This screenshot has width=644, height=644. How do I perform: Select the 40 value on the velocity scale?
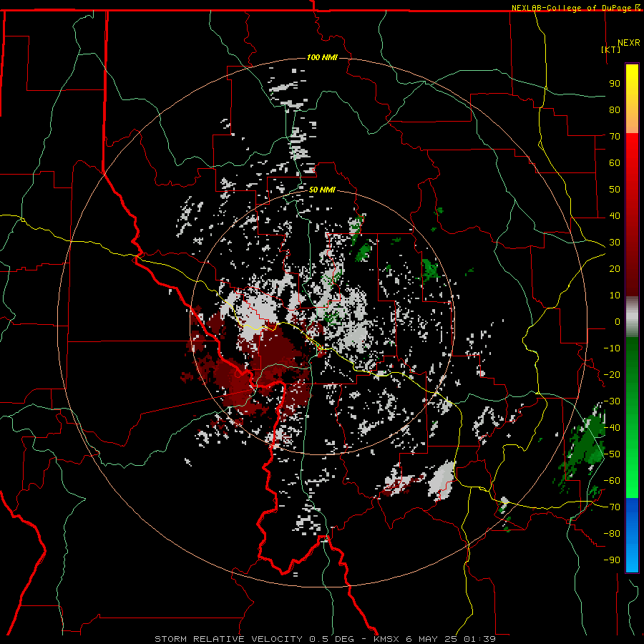tap(615, 215)
